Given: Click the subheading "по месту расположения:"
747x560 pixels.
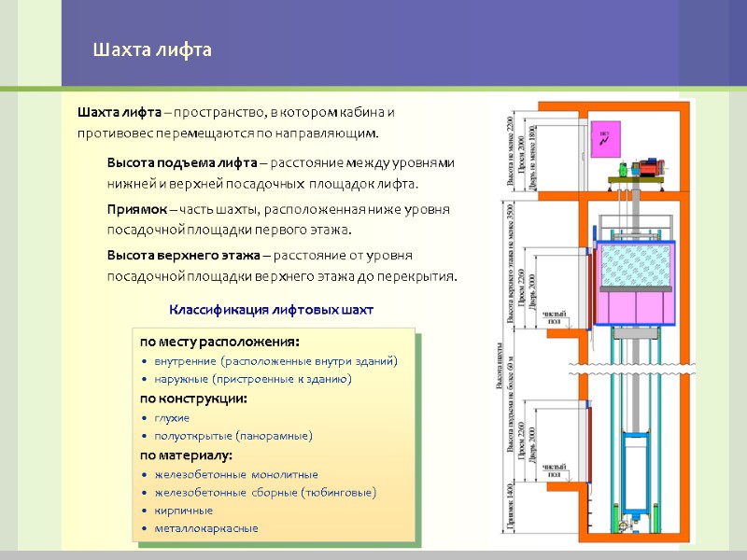Looking at the screenshot, I should 219,342.
